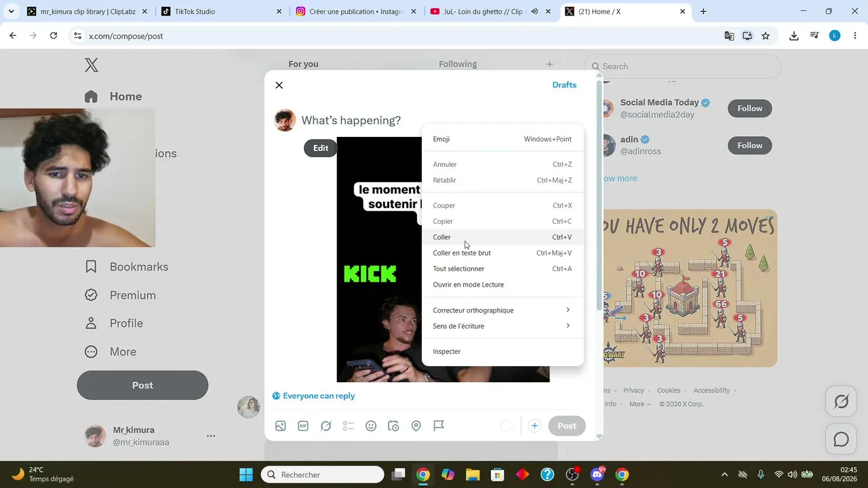Open the Grok icon in compose toolbar
The width and height of the screenshot is (868, 488).
[326, 426]
